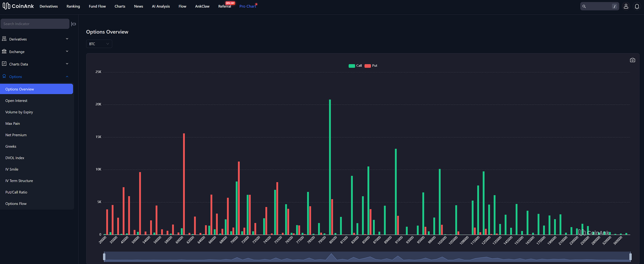Expand the Derivatives sidebar section

tap(67, 39)
